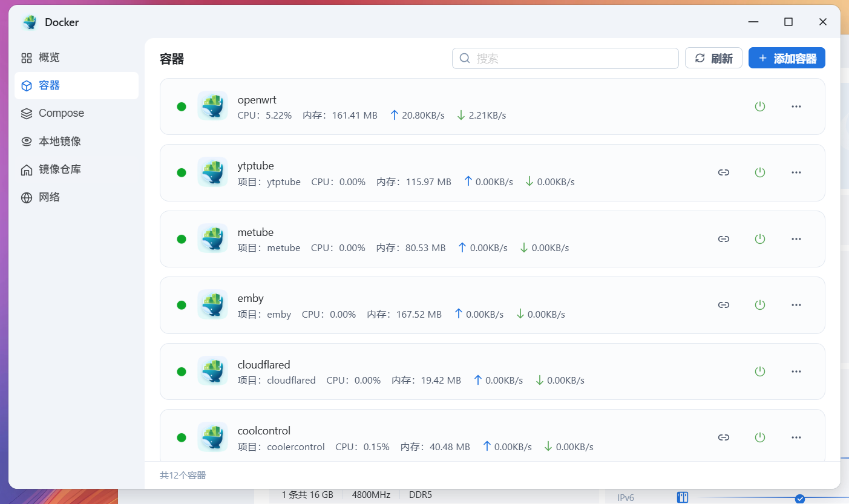Open more options for cloudflared

point(796,371)
